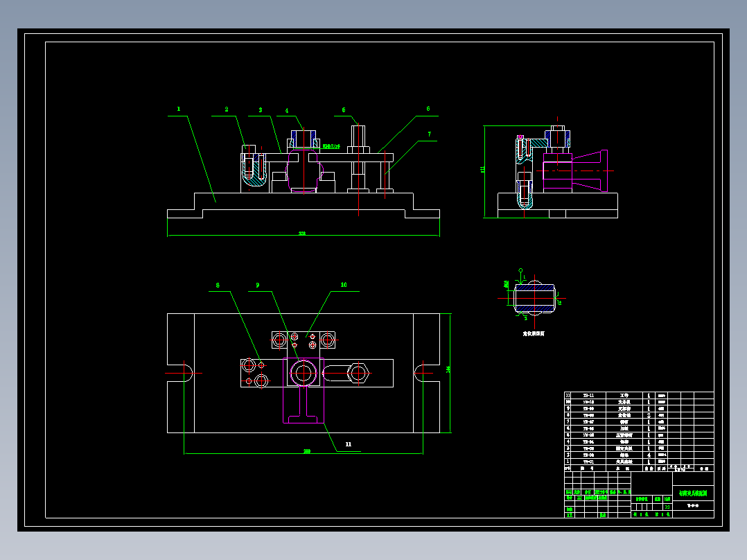Screen dimensions: 747x560
Task: Select the top row of parts list
Action: pos(639,396)
